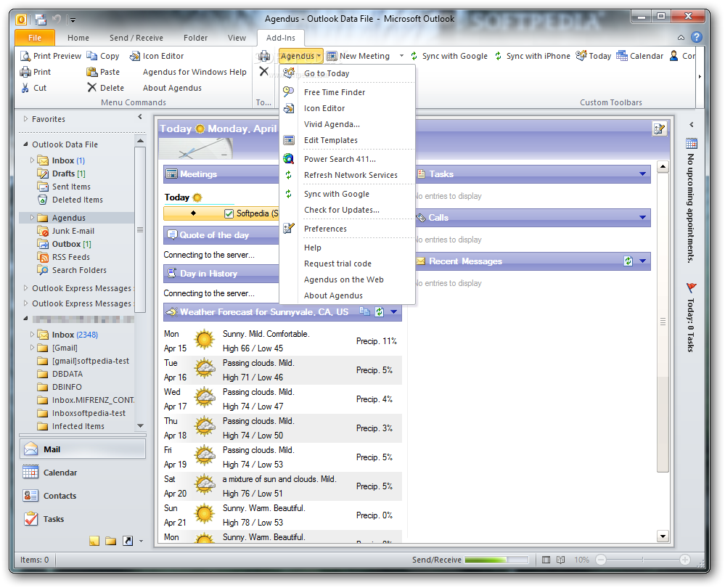Image resolution: width=725 pixels, height=588 pixels.
Task: Click the edit pencil icon in the Today header
Action: (x=660, y=128)
